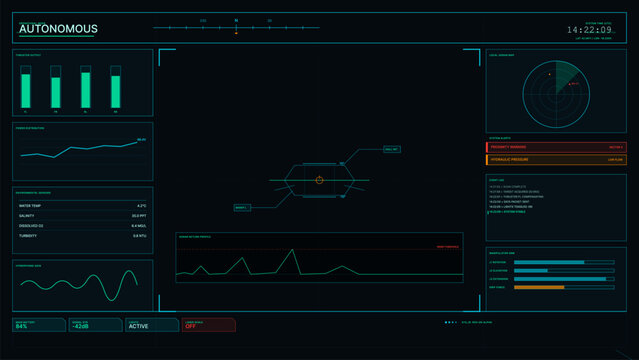Click the upper-right vehicle callout label
This screenshot has width=639, height=360.
(392, 149)
